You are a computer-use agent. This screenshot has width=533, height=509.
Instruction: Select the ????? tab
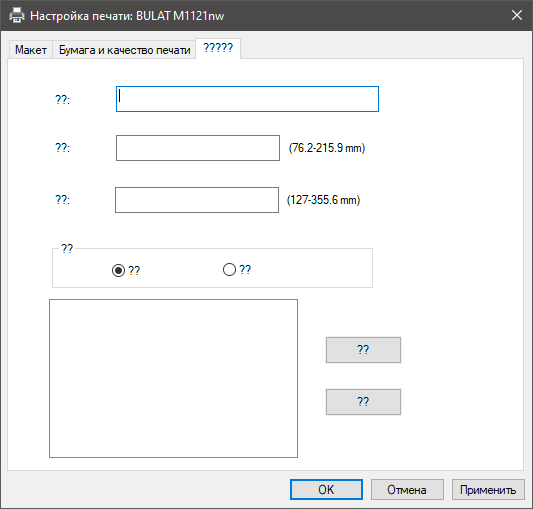[x=218, y=48]
